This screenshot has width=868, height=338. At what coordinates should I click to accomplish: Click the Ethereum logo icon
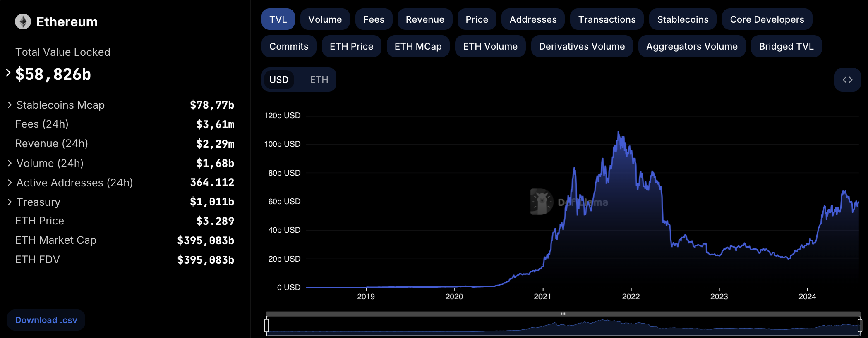23,21
